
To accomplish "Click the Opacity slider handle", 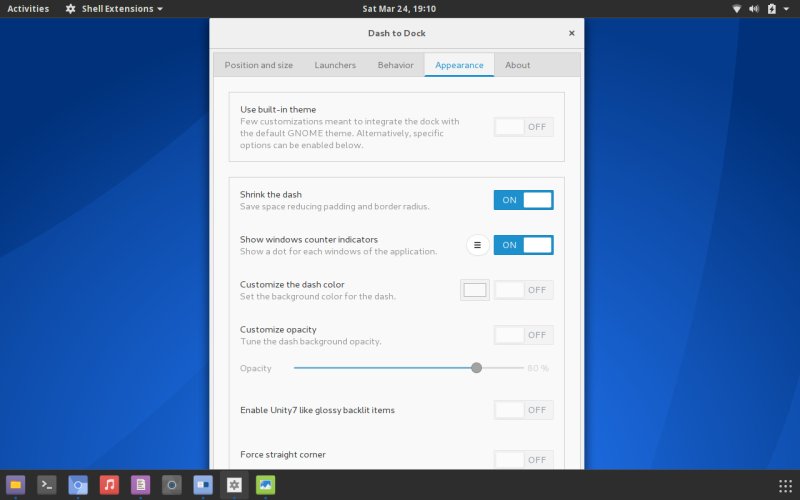I will pyautogui.click(x=477, y=368).
